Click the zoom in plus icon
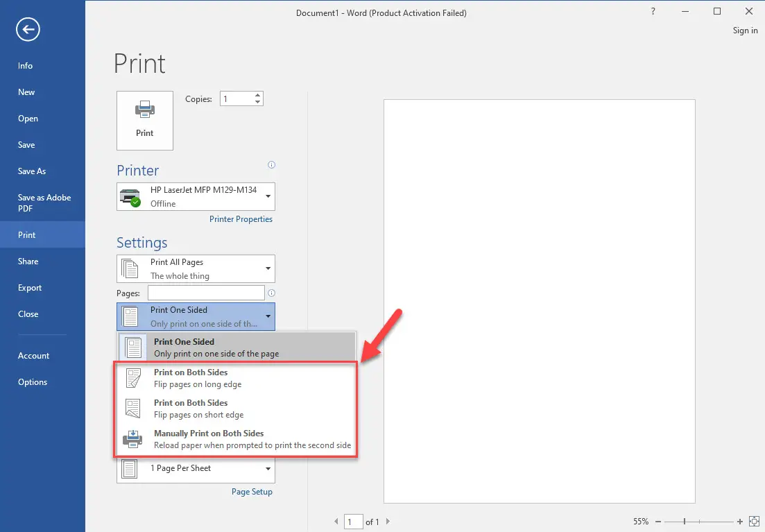The image size is (765, 532). click(740, 522)
